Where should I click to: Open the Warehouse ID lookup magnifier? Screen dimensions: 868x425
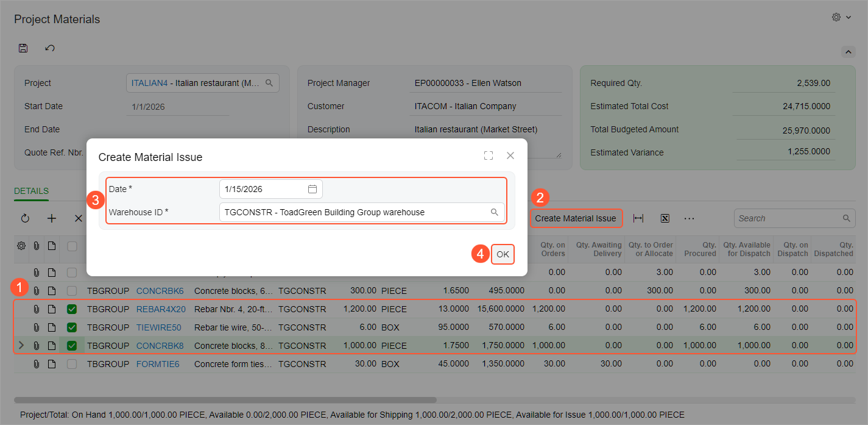495,212
